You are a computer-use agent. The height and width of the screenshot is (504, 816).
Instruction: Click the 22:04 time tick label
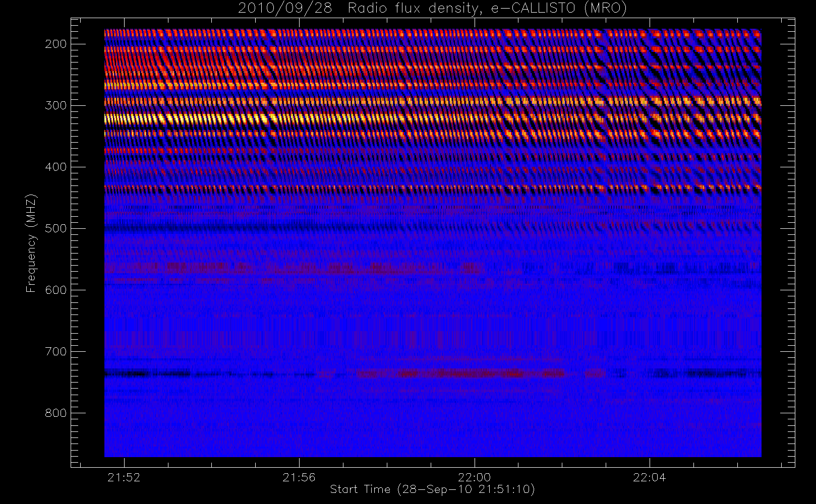(650, 477)
